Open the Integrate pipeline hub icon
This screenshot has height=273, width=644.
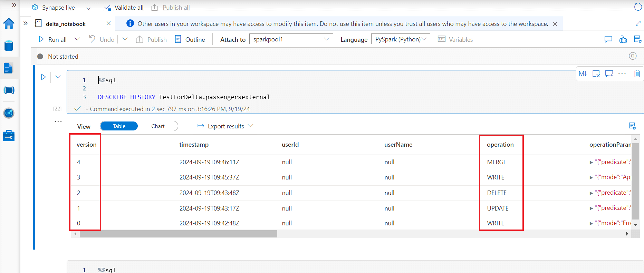[9, 90]
